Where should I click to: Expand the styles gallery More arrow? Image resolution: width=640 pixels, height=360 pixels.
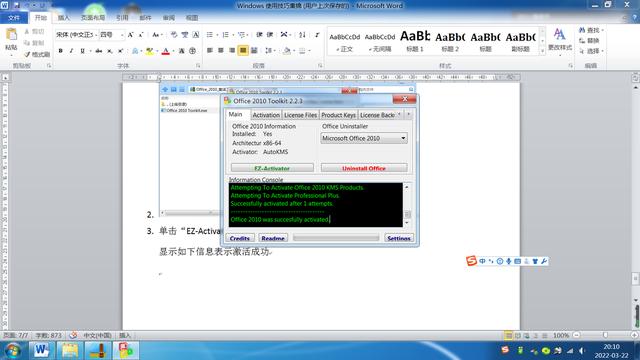(x=542, y=51)
